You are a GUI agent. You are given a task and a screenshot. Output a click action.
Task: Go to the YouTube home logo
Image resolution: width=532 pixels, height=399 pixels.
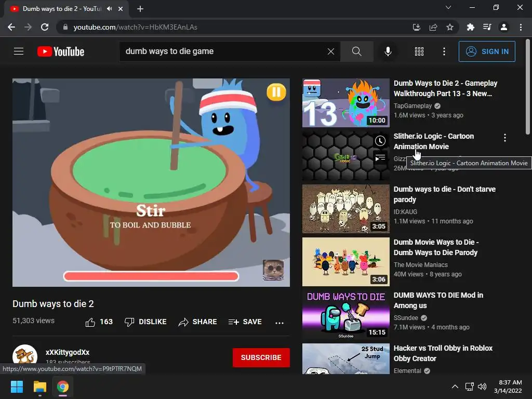tap(61, 51)
